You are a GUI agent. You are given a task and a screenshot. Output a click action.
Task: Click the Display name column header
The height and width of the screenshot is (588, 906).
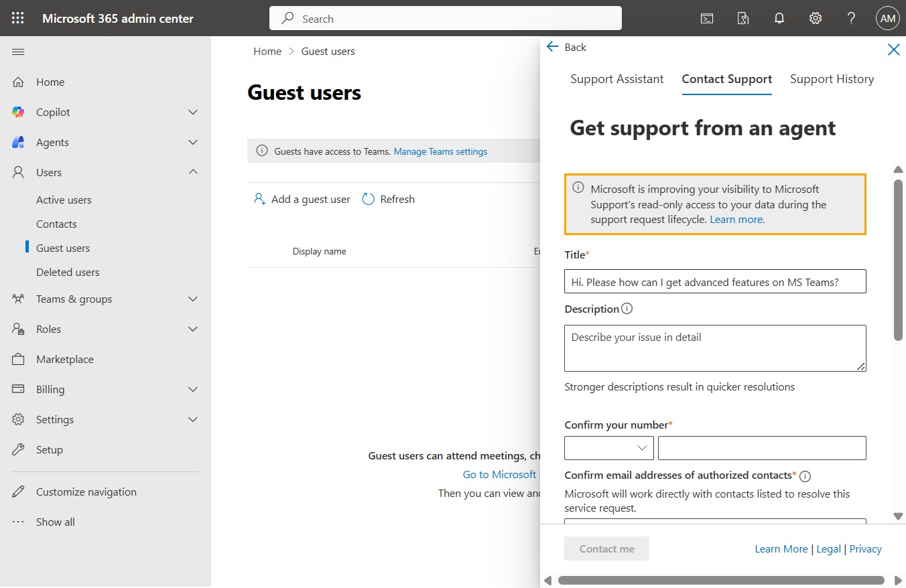pos(319,251)
